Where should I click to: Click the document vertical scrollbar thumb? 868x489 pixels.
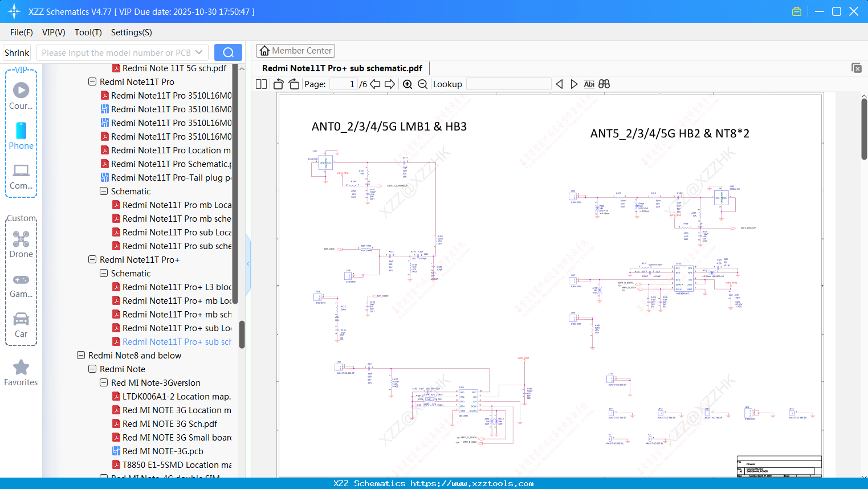click(864, 129)
